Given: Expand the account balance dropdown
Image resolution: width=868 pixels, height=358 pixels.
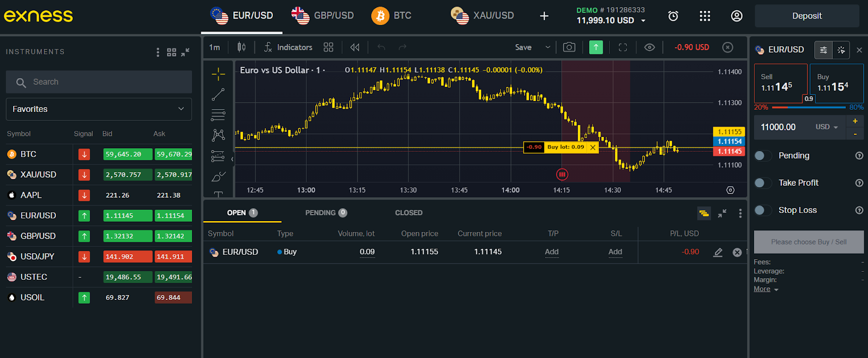Looking at the screenshot, I should pyautogui.click(x=643, y=21).
